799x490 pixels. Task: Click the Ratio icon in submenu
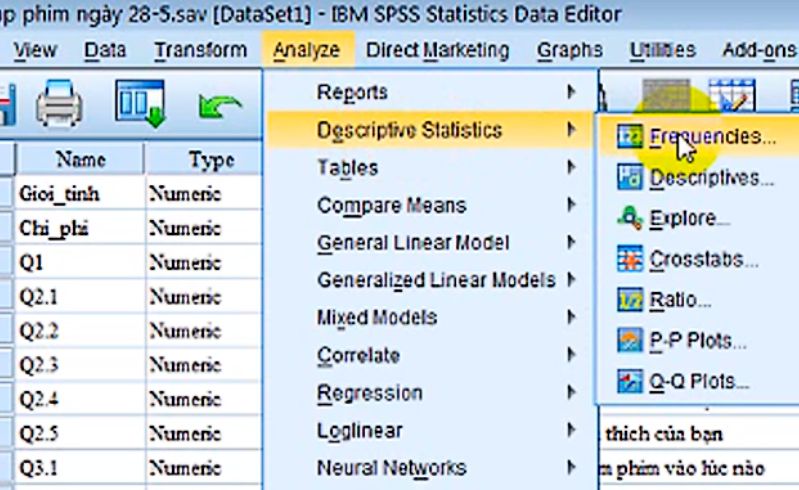(630, 300)
